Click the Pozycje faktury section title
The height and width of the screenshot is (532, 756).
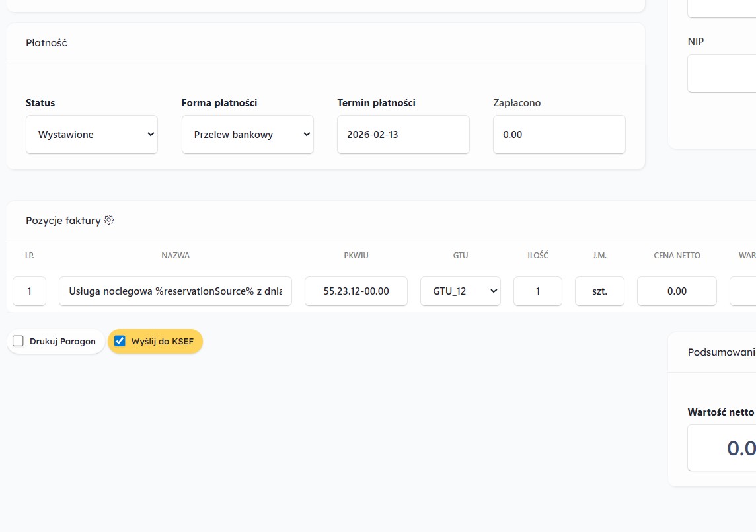(x=63, y=220)
